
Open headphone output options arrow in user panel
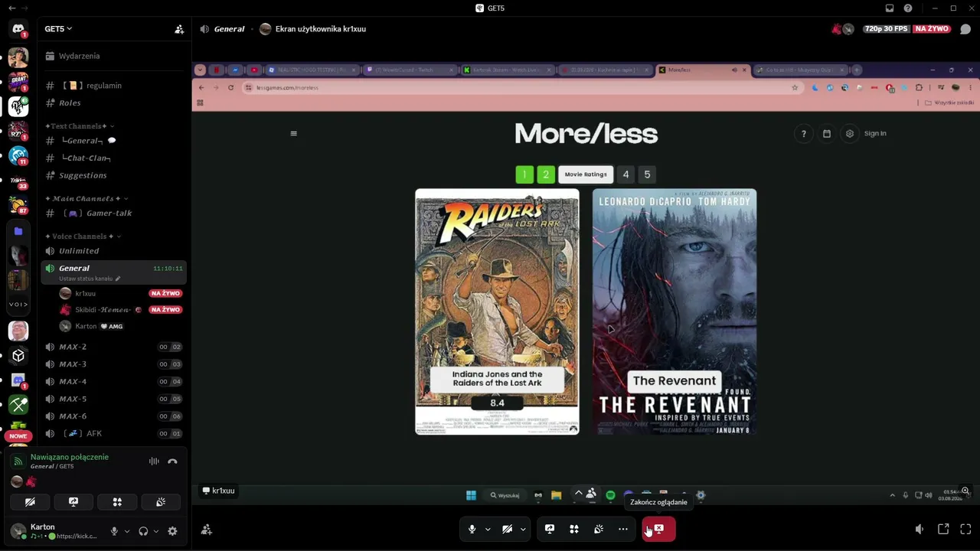156,531
